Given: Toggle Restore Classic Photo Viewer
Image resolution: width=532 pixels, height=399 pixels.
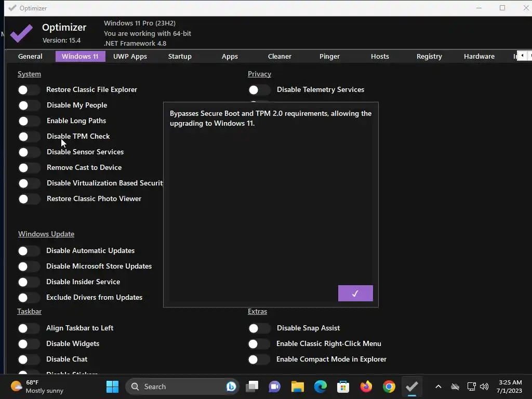Looking at the screenshot, I should pyautogui.click(x=29, y=199).
